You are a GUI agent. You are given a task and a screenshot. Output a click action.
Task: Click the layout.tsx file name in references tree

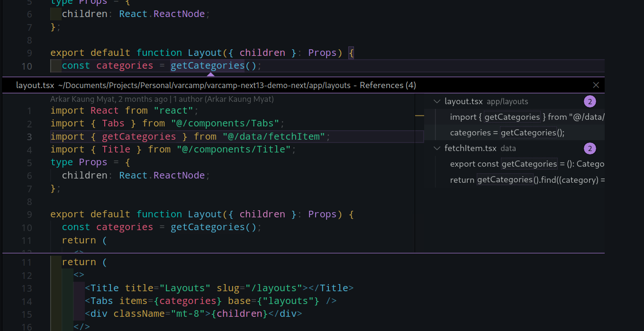(x=463, y=101)
